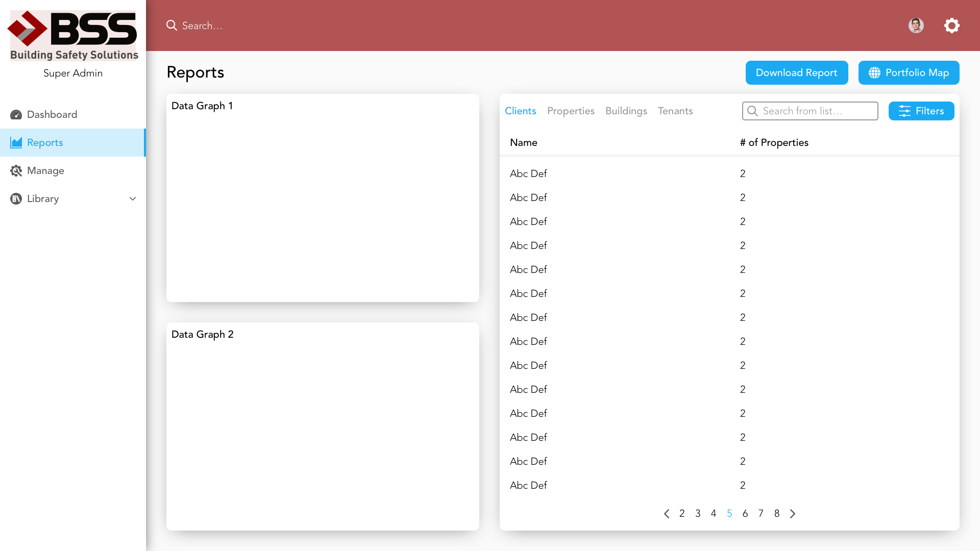Screen dimensions: 980x551
Task: Click the user profile avatar
Action: (916, 26)
